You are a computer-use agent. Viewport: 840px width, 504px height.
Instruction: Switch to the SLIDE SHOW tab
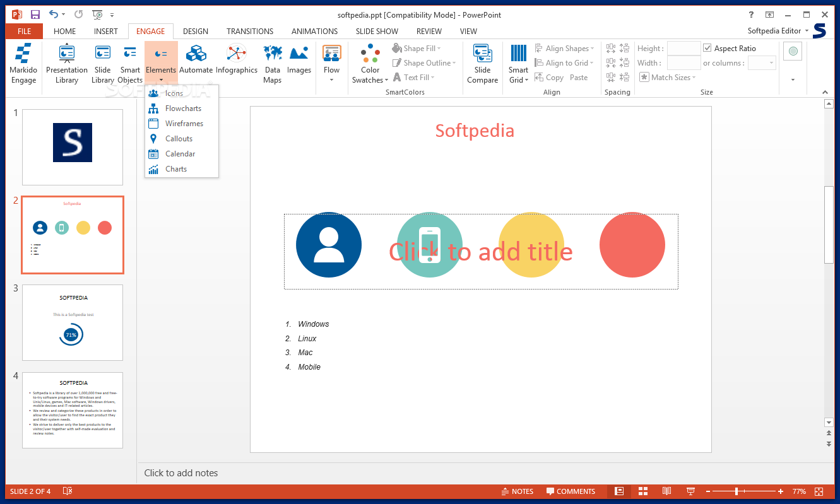tap(377, 31)
